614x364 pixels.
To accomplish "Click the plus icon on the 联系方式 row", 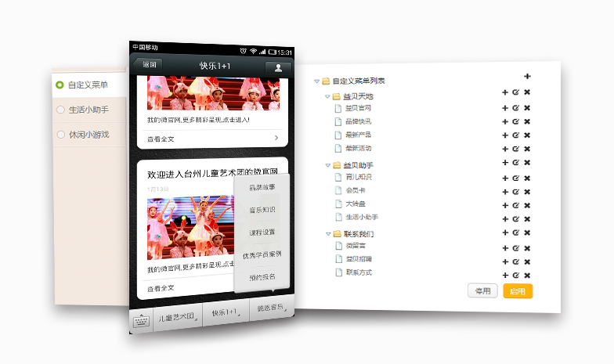I will click(505, 276).
